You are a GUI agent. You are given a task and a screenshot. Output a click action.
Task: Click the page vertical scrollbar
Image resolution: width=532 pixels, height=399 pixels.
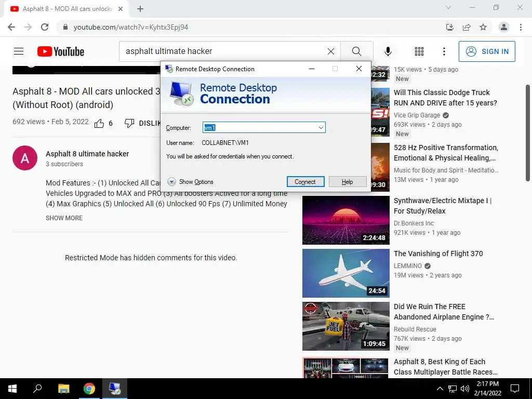pyautogui.click(x=528, y=132)
